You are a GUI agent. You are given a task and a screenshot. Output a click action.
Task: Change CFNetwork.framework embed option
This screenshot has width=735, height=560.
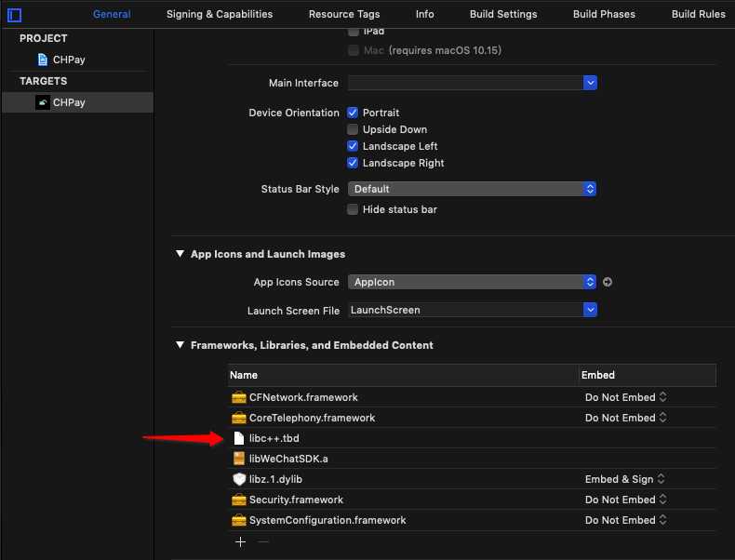626,397
